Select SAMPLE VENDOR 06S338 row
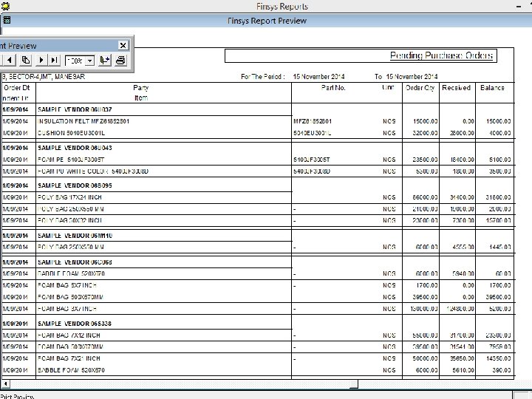This screenshot has height=399, width=532. click(x=75, y=324)
